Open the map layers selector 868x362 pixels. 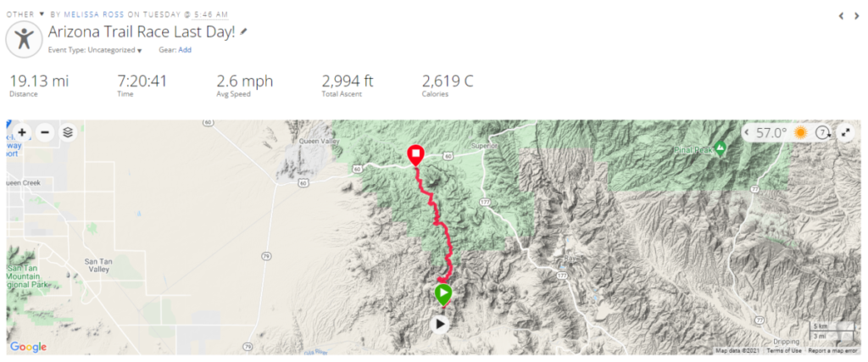68,133
